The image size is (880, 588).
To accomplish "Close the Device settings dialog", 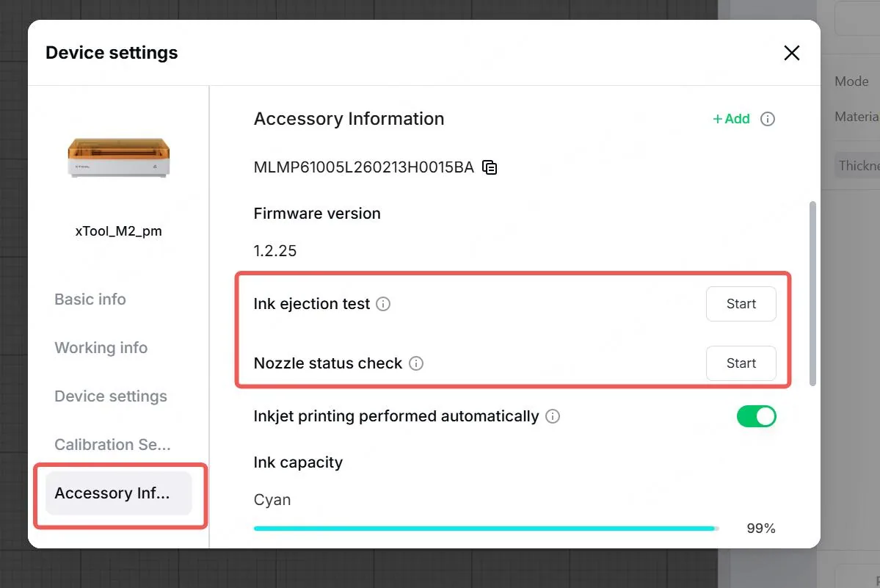I will pos(791,53).
